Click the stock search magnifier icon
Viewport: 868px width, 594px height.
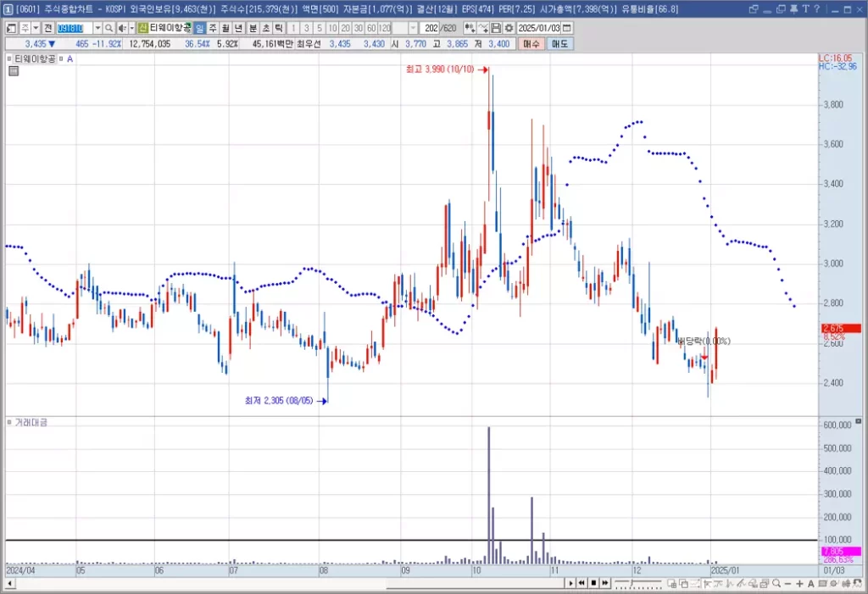coord(109,28)
